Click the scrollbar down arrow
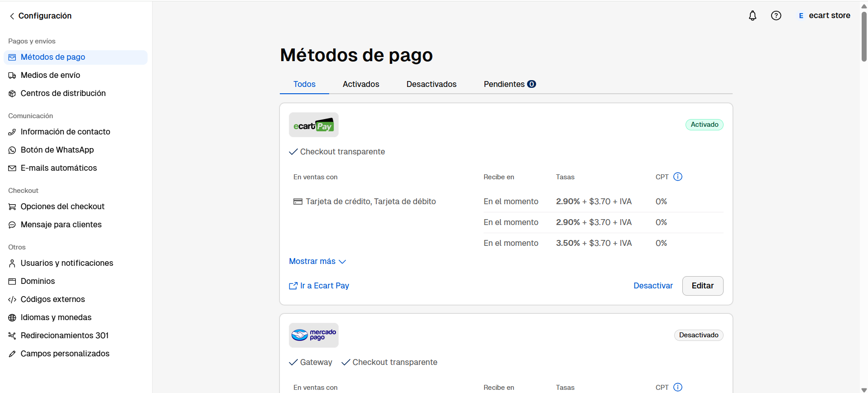 click(x=864, y=389)
